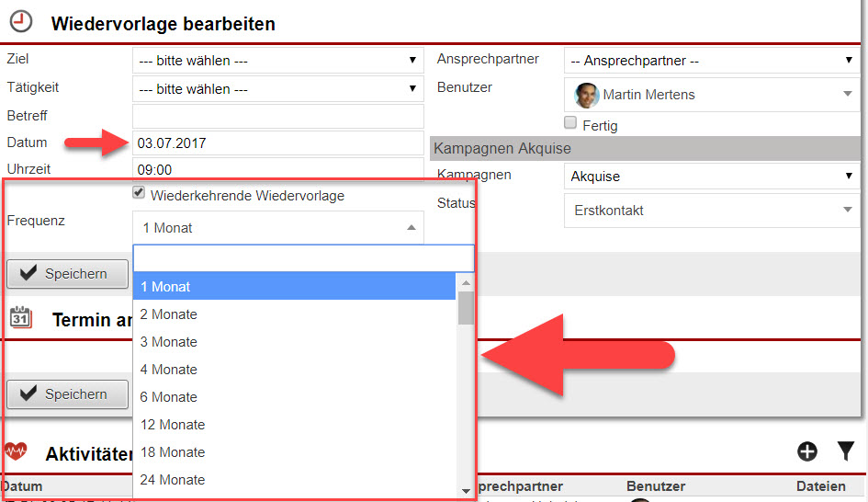Pick the 24 Monate option
This screenshot has width=868, height=502.
pos(173,480)
